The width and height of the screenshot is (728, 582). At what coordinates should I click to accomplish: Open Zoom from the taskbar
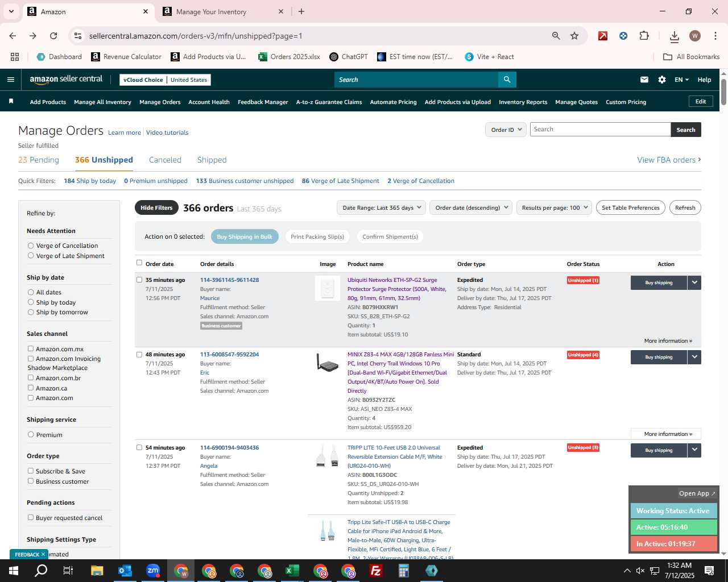(153, 571)
